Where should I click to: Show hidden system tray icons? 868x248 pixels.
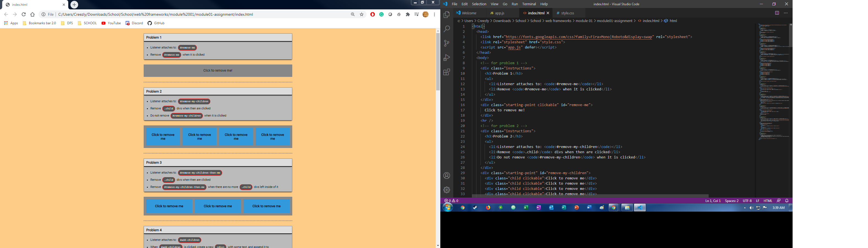(x=745, y=208)
